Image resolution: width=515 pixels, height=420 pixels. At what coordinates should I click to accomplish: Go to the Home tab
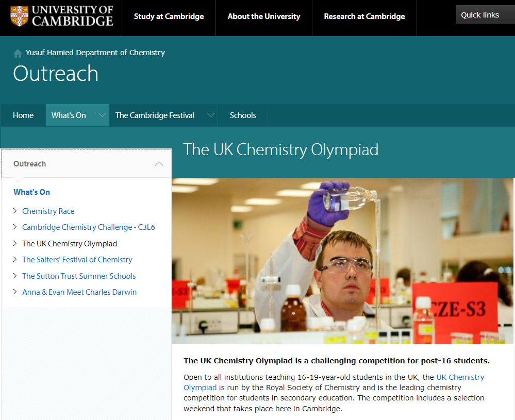coord(23,115)
